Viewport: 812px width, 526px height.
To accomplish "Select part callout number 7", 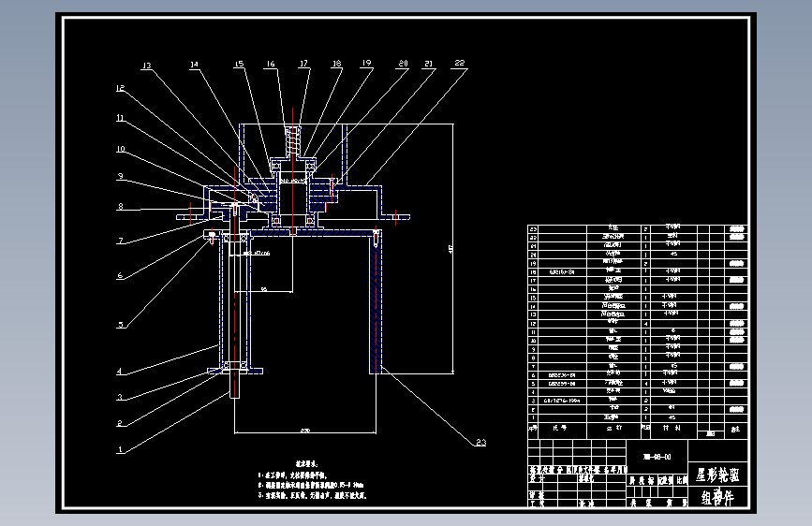I will [121, 241].
